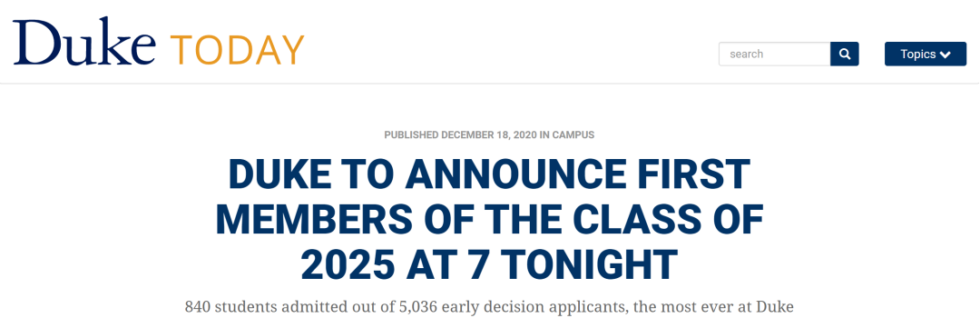Expand the Topics chevron arrow
The width and height of the screenshot is (980, 328).
pyautogui.click(x=945, y=55)
